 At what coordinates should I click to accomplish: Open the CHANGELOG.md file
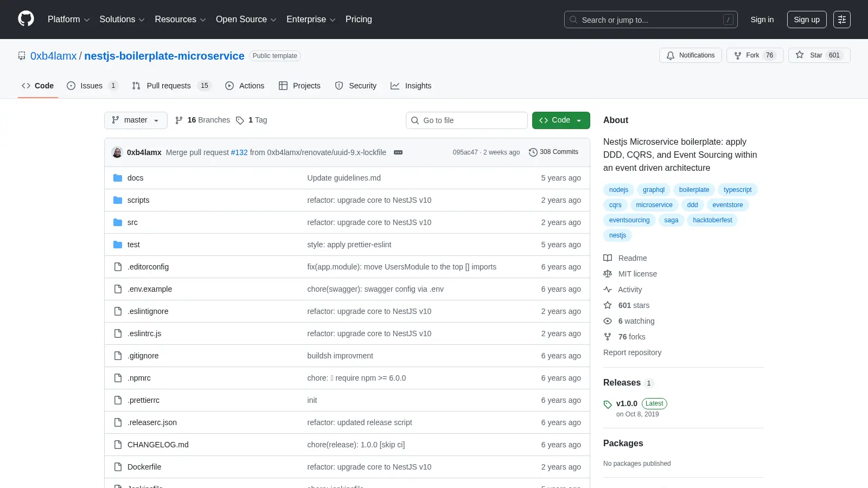point(158,445)
